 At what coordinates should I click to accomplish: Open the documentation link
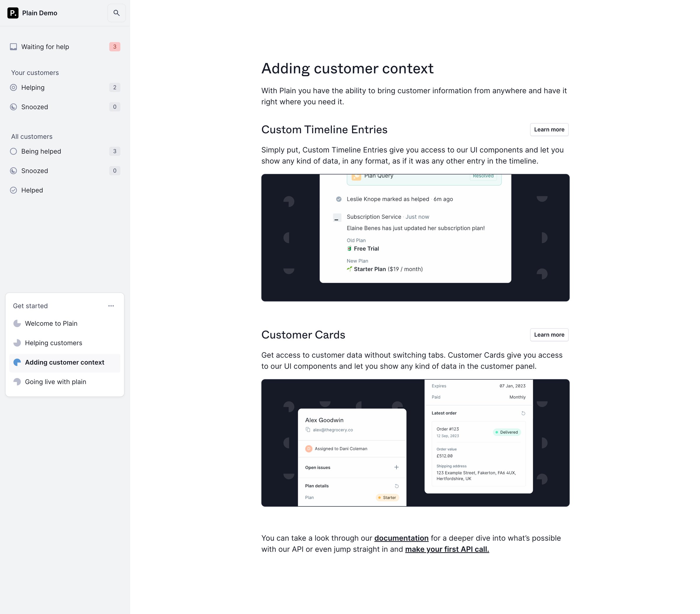(x=401, y=538)
